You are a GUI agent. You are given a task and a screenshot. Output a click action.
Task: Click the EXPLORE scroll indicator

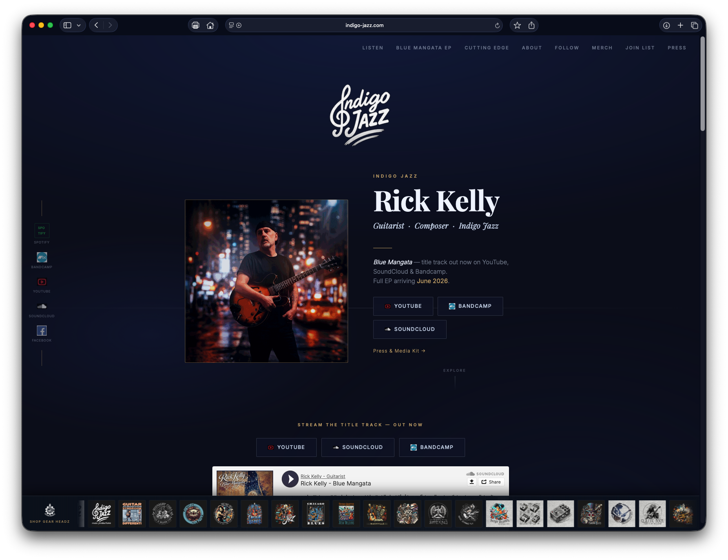(x=454, y=378)
